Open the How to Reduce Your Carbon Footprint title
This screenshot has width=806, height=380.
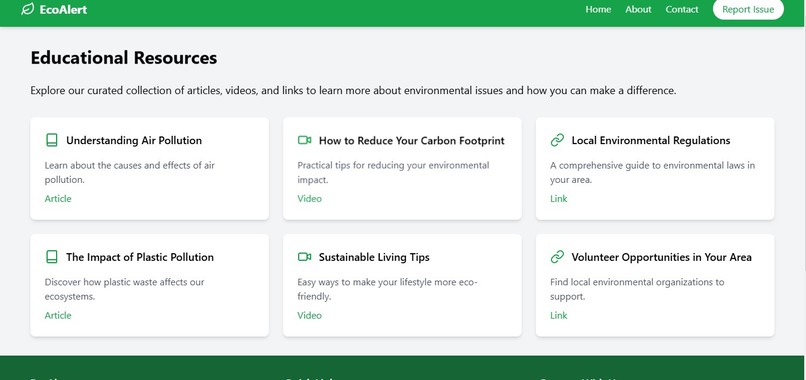[x=412, y=140]
